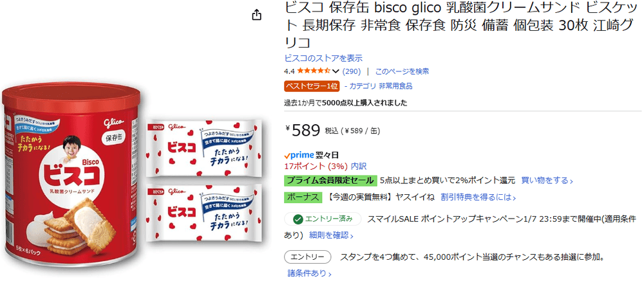Click the ベストセラー1位 orange badge
The width and height of the screenshot is (644, 281).
pyautogui.click(x=312, y=86)
